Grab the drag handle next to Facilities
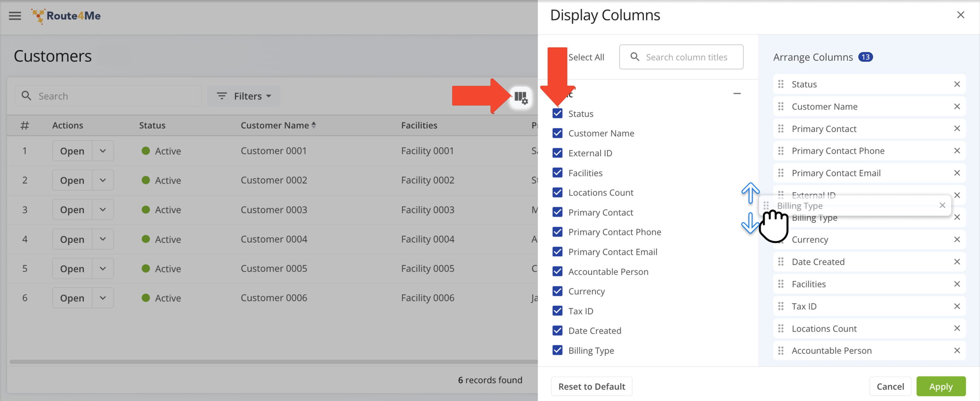This screenshot has height=401, width=980. click(x=781, y=284)
